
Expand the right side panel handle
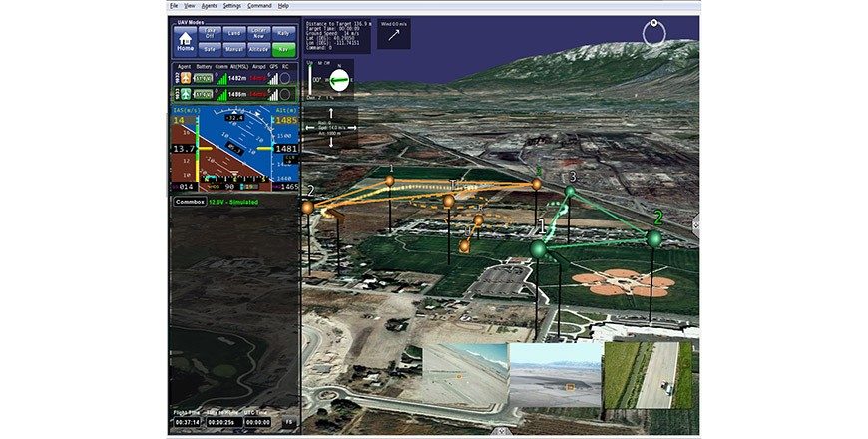pos(695,225)
